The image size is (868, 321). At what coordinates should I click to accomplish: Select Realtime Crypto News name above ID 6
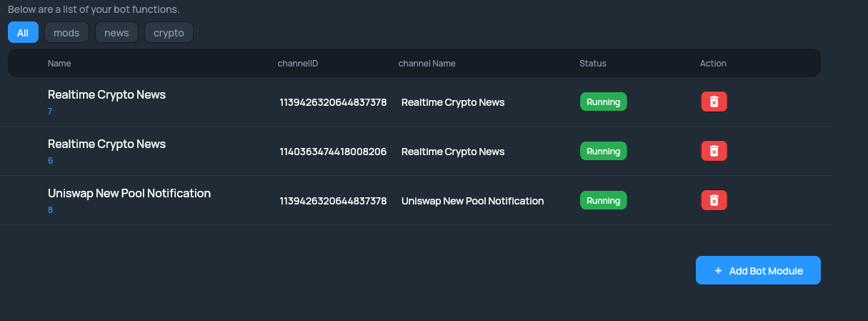[x=106, y=144]
